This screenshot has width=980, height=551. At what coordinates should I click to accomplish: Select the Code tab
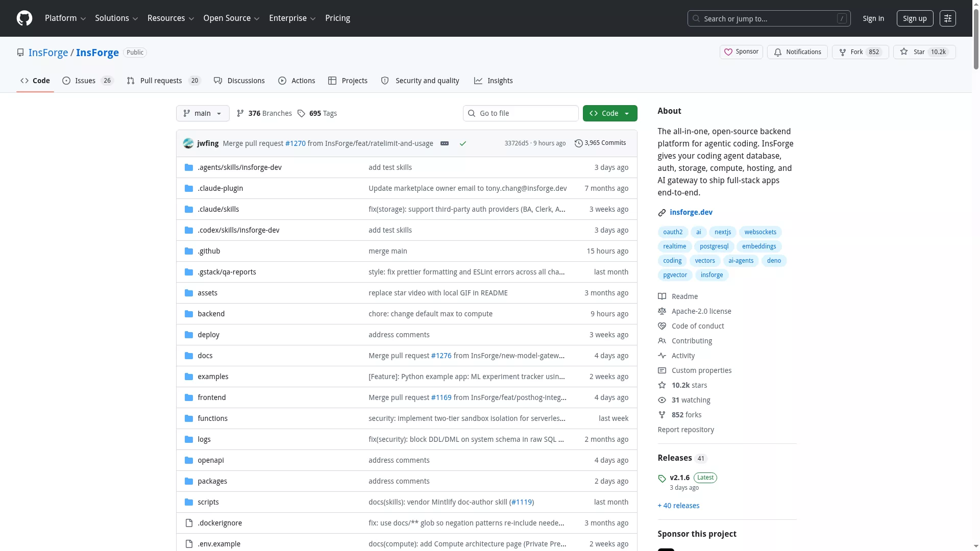pos(35,81)
